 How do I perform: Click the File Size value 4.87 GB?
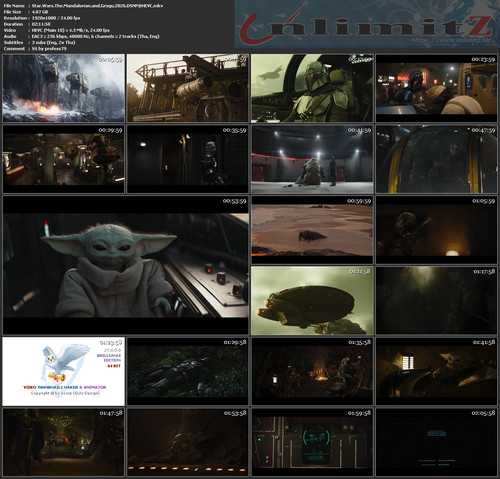[x=40, y=12]
